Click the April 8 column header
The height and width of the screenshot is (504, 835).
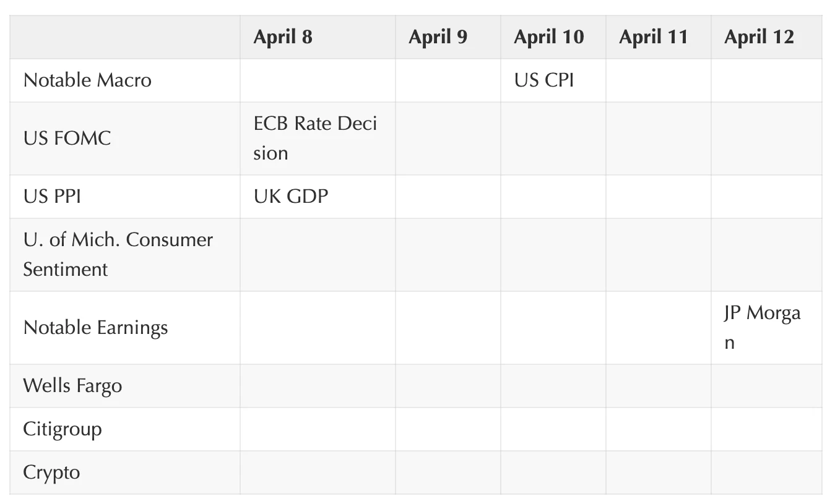point(283,37)
